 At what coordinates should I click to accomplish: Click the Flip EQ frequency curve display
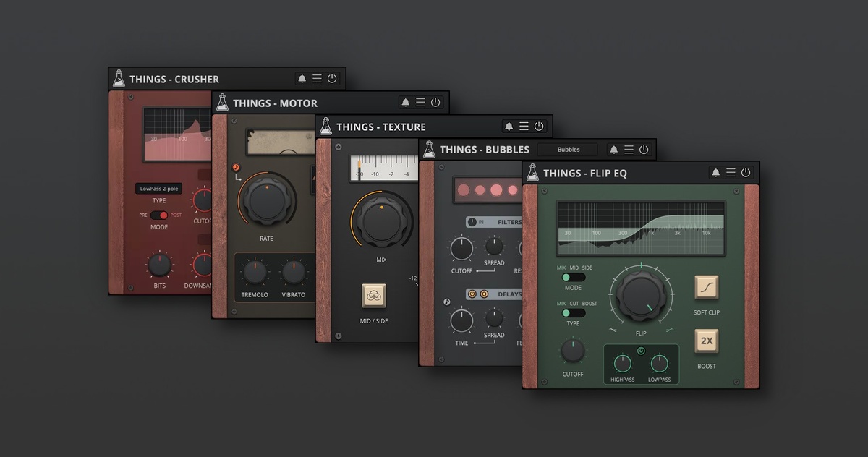(x=641, y=228)
